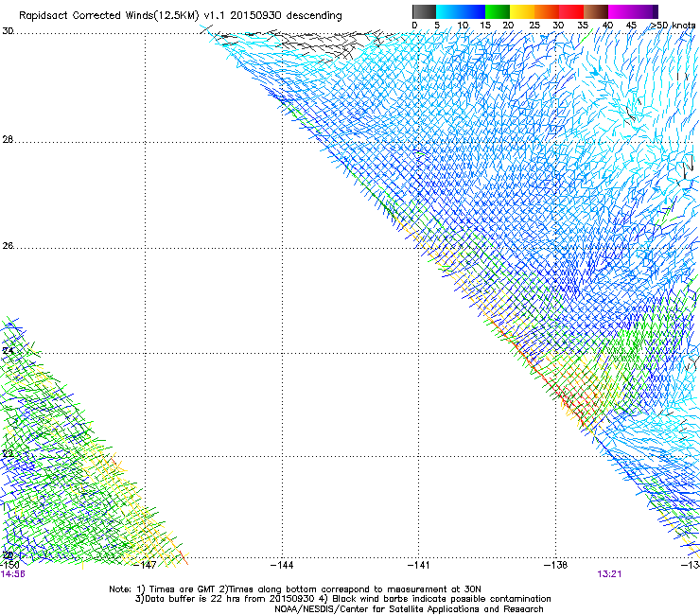Screen dimensions: 700x615
Task: Click the '10' label under the color bar
Action: [463, 26]
